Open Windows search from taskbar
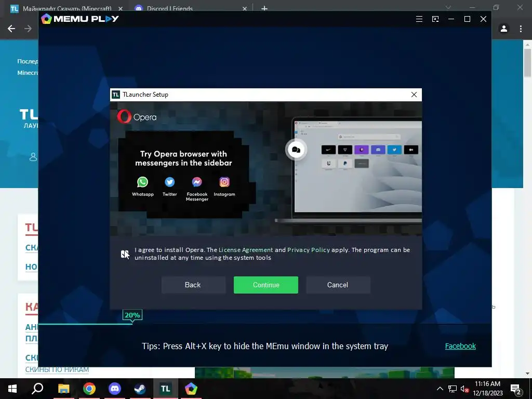The width and height of the screenshot is (532, 399). click(37, 389)
